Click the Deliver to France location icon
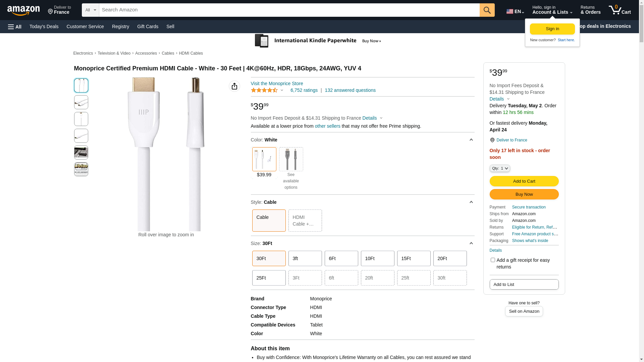This screenshot has width=644, height=362. (492, 140)
